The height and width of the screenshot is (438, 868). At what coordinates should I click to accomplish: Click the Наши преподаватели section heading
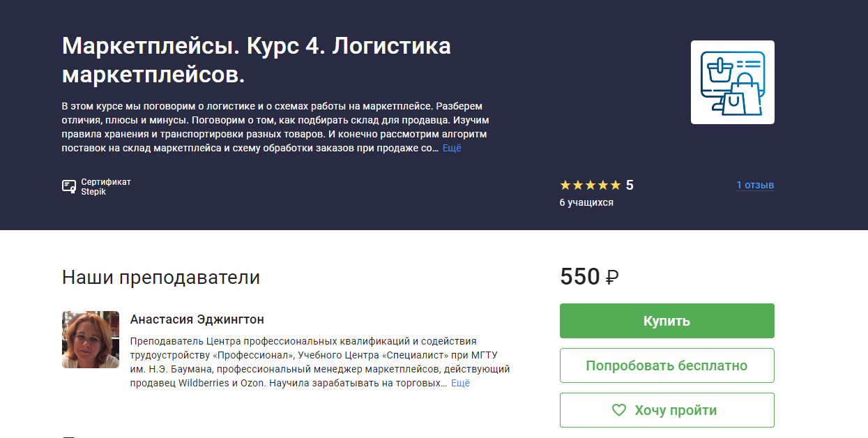click(160, 278)
